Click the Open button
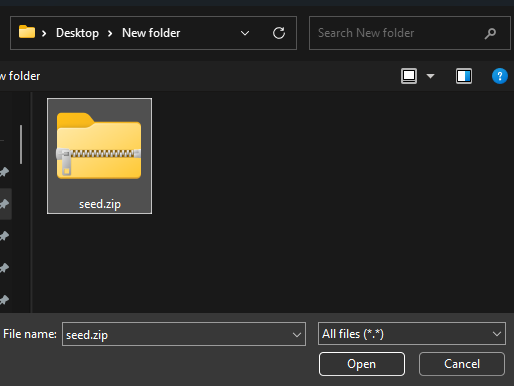The image size is (514, 386). point(362,364)
